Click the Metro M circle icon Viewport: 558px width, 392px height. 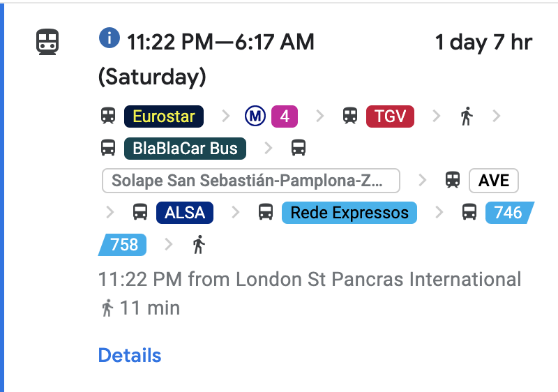[x=255, y=116]
